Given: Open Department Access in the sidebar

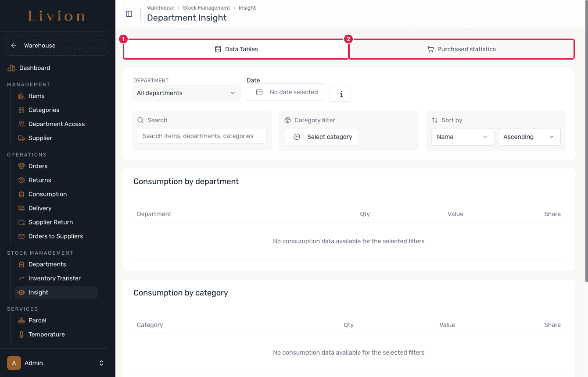Looking at the screenshot, I should pyautogui.click(x=56, y=124).
